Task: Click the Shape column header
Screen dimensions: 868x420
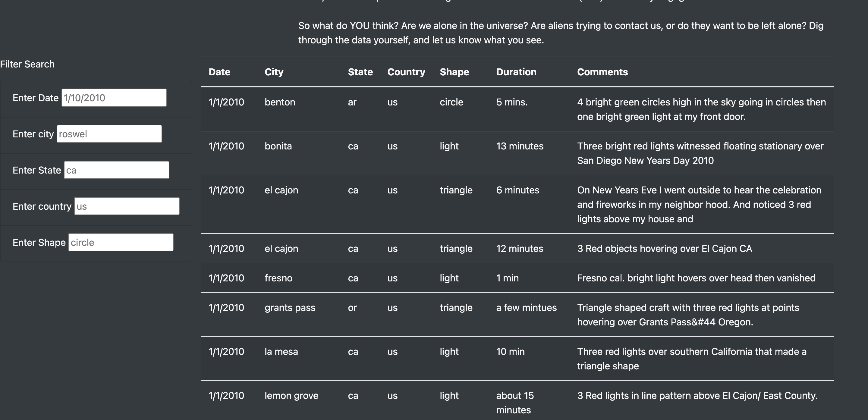Action: click(x=454, y=72)
